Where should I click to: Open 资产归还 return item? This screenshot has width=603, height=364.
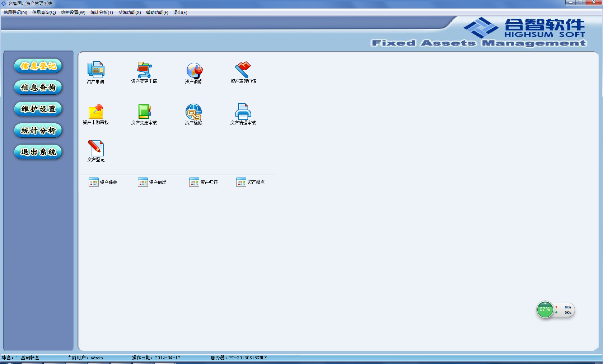[x=204, y=182]
